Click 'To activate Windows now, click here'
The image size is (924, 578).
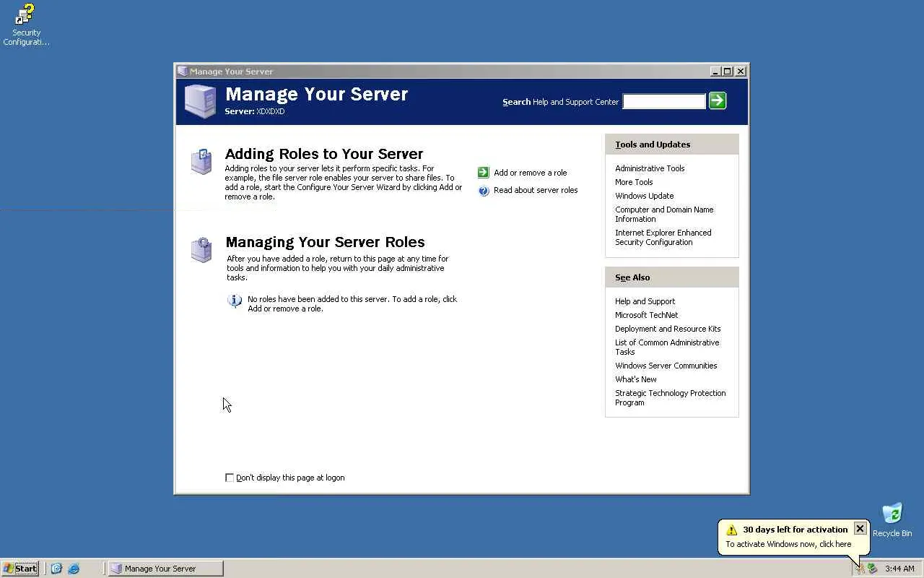pos(788,544)
